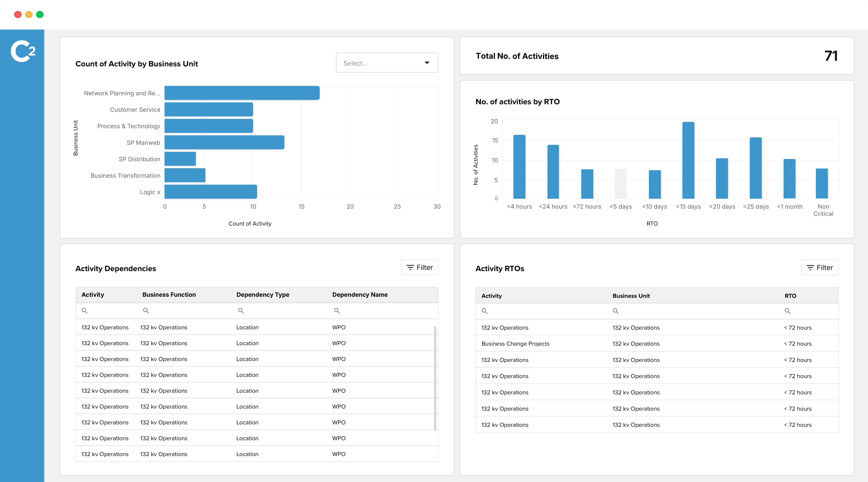Click search icon under Business Unit column
Image resolution: width=868 pixels, height=482 pixels.
point(616,311)
